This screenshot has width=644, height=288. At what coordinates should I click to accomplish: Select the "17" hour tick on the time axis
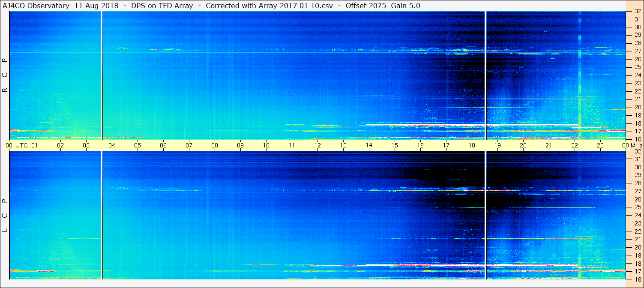446,145
